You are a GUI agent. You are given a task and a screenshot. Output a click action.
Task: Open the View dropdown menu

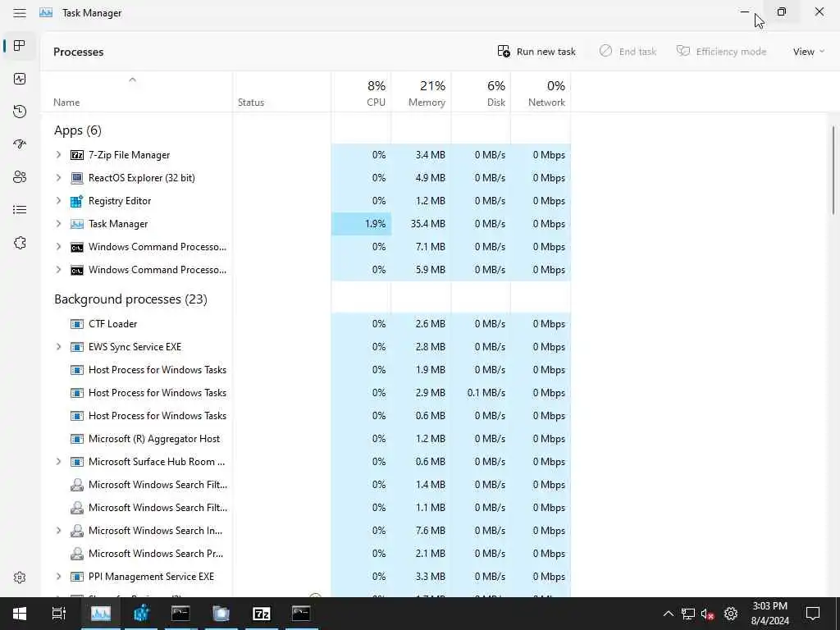click(x=808, y=52)
